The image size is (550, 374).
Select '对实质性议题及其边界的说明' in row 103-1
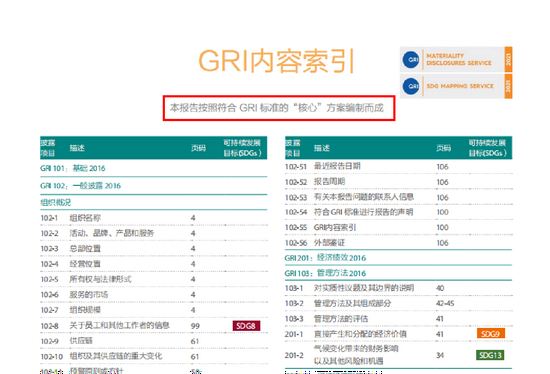click(x=364, y=288)
